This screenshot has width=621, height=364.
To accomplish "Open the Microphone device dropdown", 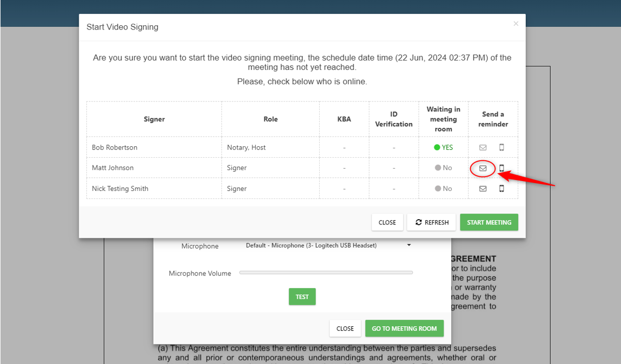I will pos(328,246).
